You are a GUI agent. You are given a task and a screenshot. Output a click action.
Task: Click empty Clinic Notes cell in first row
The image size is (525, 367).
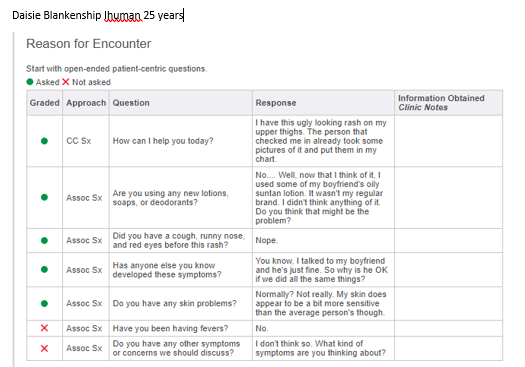point(449,141)
